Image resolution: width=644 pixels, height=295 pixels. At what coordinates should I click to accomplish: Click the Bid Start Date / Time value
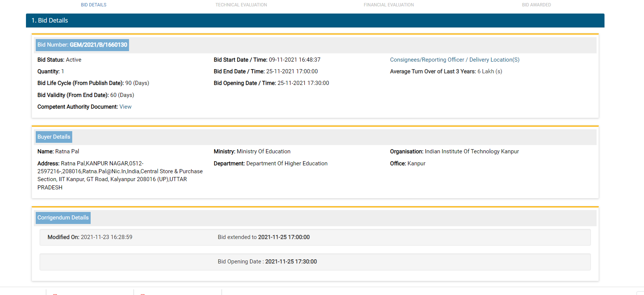(x=294, y=60)
